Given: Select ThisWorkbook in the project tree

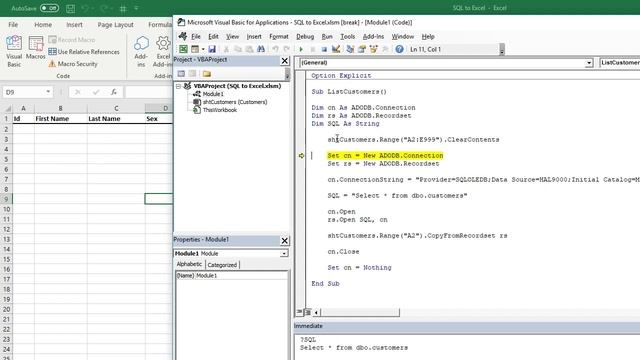Looking at the screenshot, I should click(220, 110).
